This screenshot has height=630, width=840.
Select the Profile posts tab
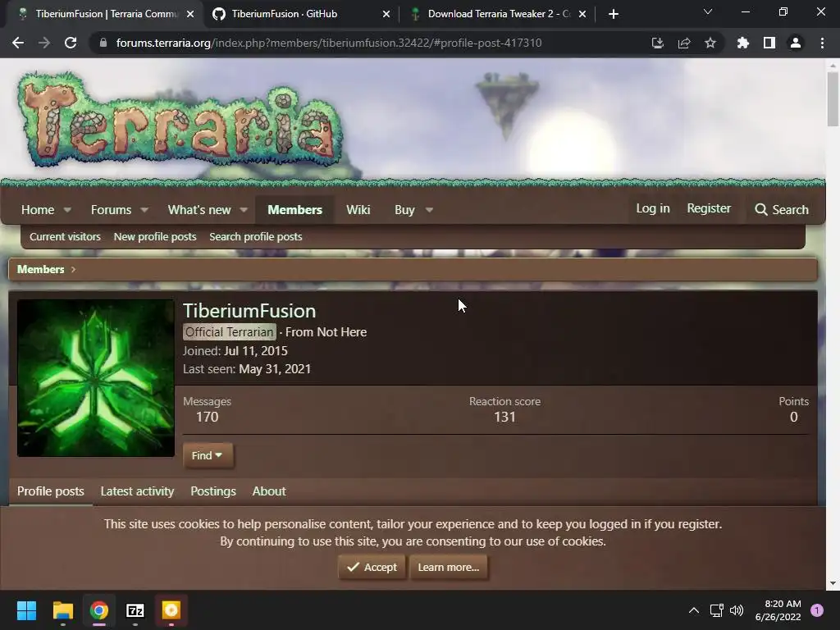[x=50, y=491]
